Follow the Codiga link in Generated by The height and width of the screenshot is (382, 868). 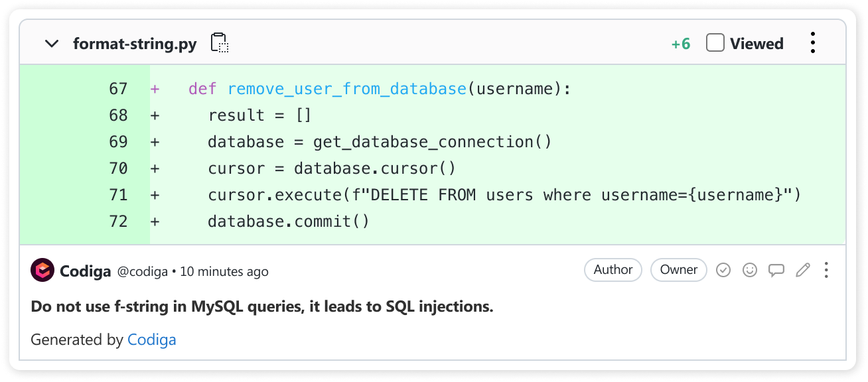(x=152, y=340)
